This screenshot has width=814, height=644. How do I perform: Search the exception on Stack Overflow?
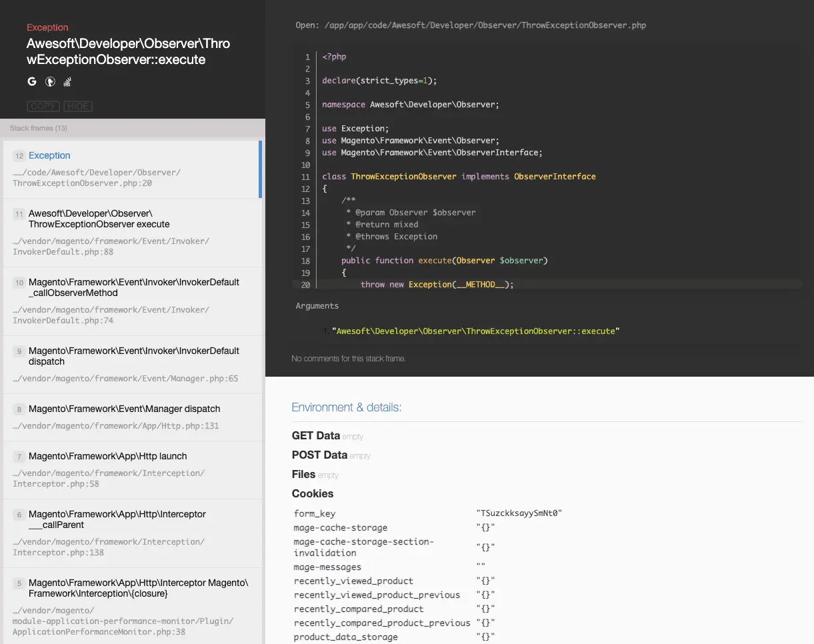coord(67,82)
